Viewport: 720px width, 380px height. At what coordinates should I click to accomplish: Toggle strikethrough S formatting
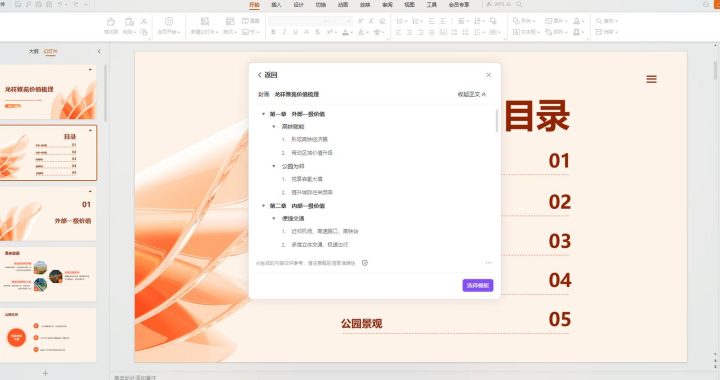click(317, 32)
